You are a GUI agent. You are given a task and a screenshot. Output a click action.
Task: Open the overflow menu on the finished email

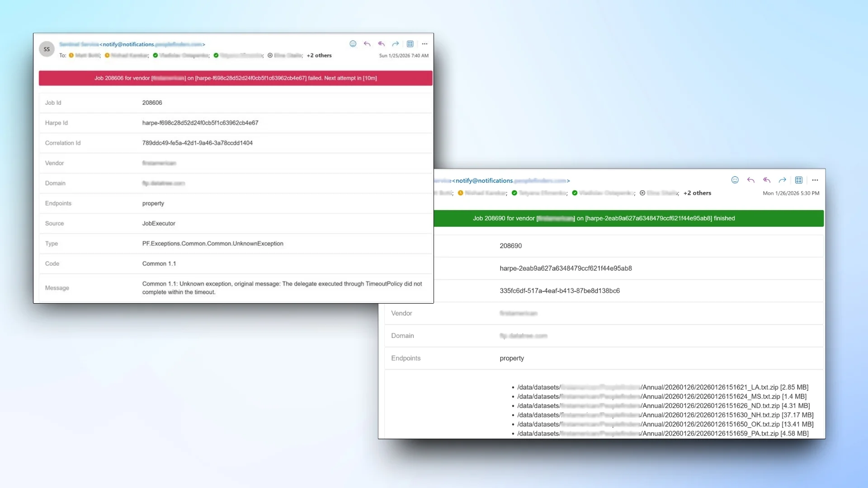click(x=815, y=180)
